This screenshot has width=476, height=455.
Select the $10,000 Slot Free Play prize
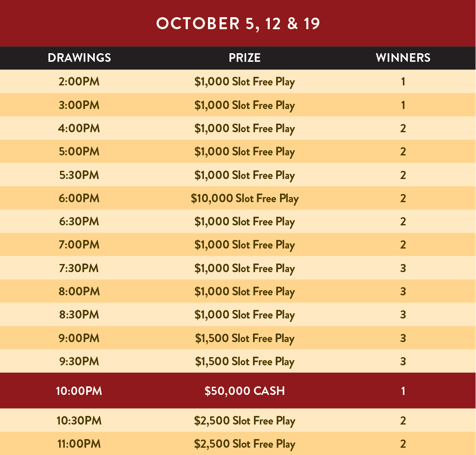tap(244, 198)
